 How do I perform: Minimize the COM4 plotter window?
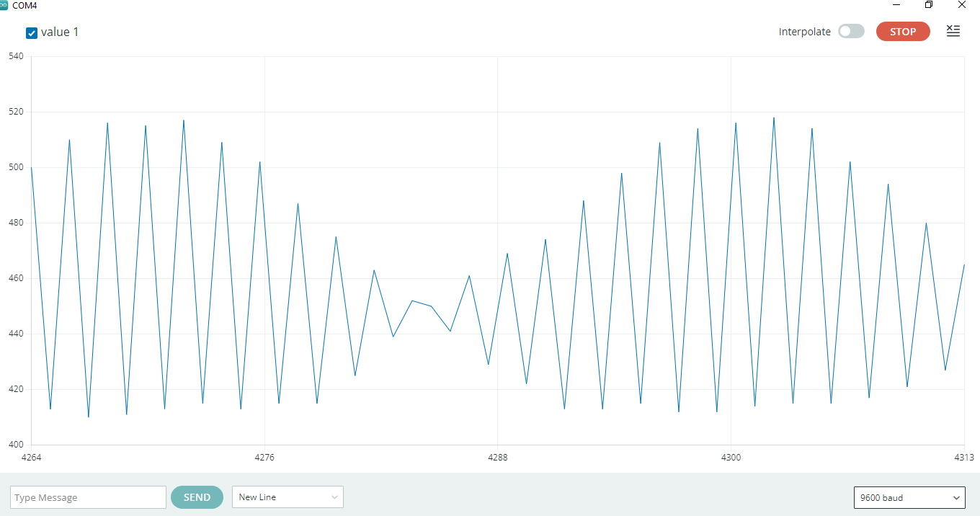[896, 5]
